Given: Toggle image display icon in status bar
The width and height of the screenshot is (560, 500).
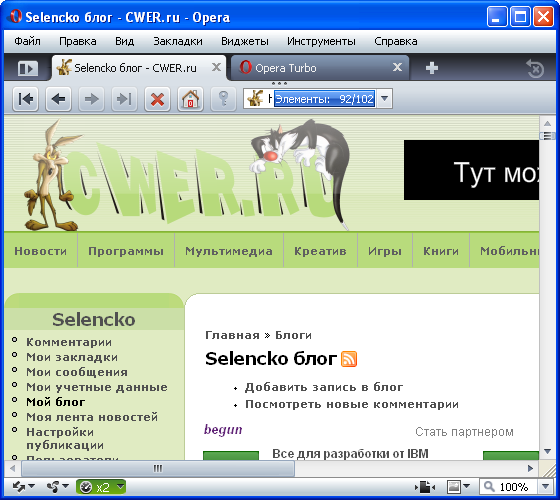Looking at the screenshot, I should coord(454,487).
